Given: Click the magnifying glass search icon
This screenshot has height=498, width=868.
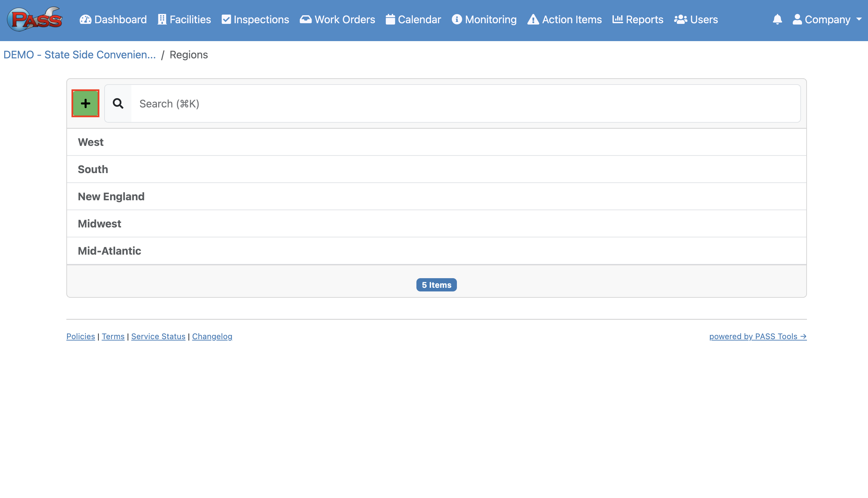Looking at the screenshot, I should click(x=118, y=103).
